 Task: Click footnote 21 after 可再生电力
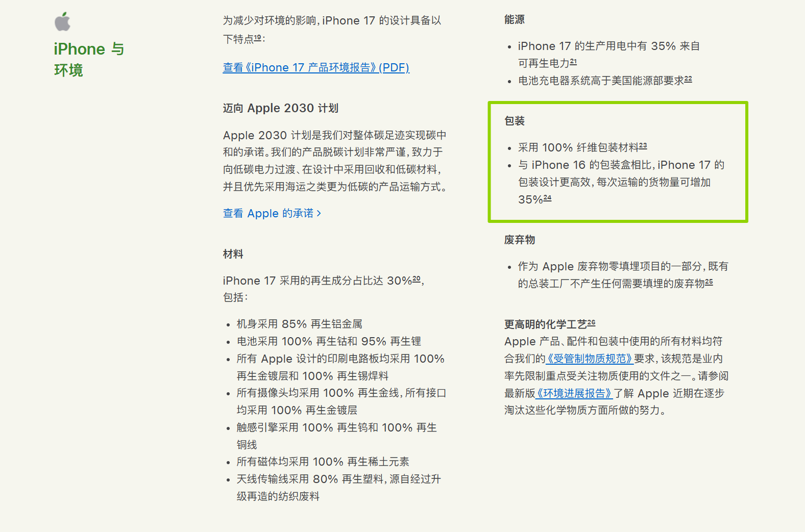(x=573, y=62)
